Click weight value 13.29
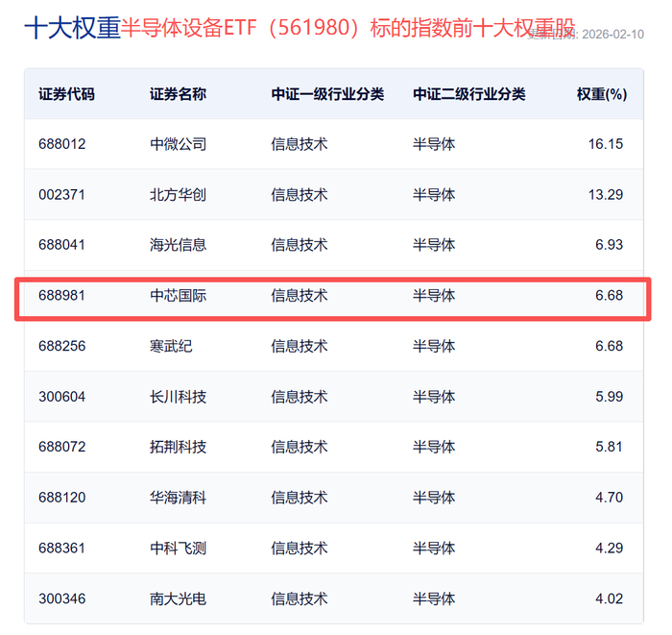 [x=606, y=195]
